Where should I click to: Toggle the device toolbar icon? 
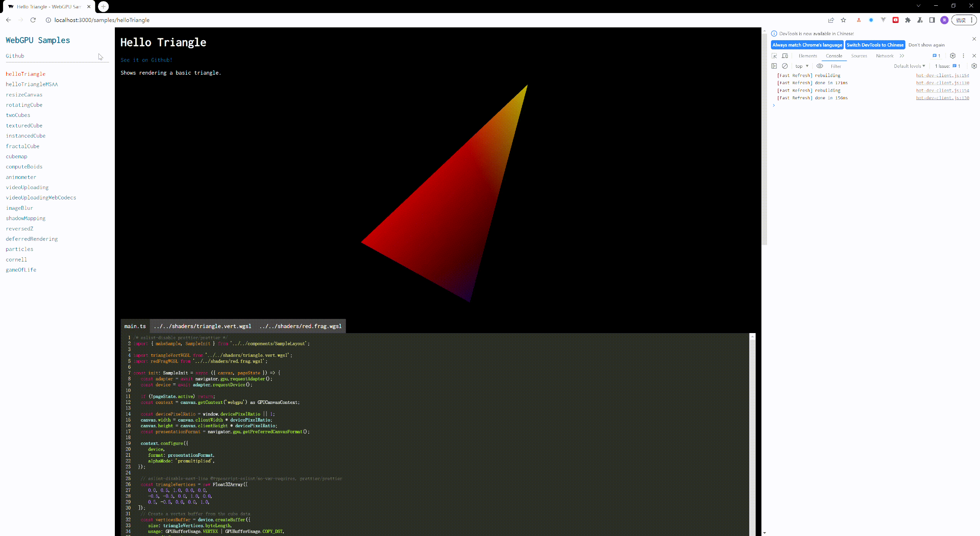tap(785, 56)
